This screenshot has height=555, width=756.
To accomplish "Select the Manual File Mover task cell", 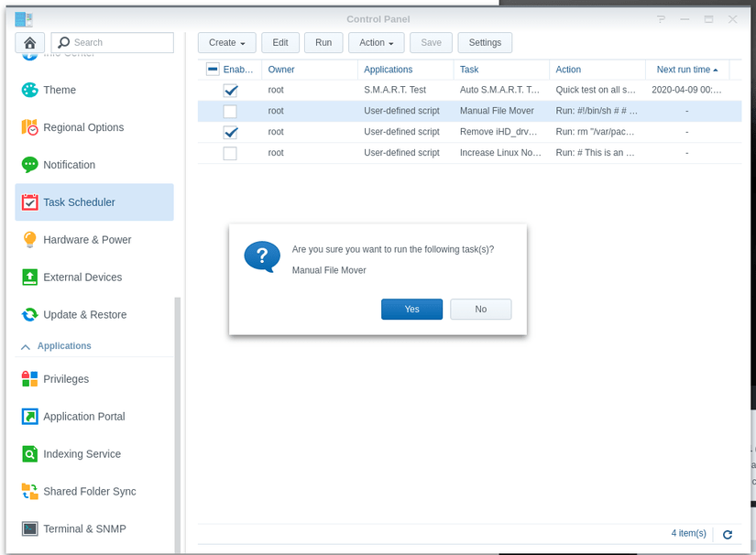I will [497, 111].
